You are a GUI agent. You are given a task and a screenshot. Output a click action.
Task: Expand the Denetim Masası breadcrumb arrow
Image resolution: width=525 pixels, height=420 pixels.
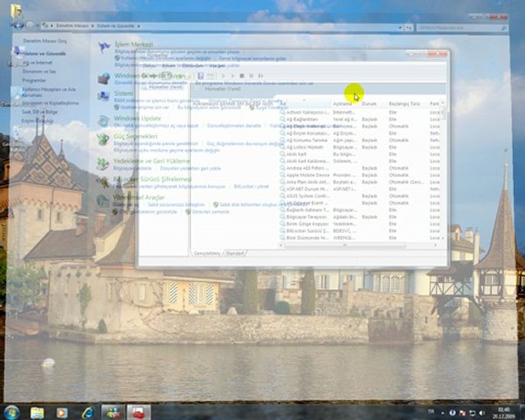(x=93, y=26)
